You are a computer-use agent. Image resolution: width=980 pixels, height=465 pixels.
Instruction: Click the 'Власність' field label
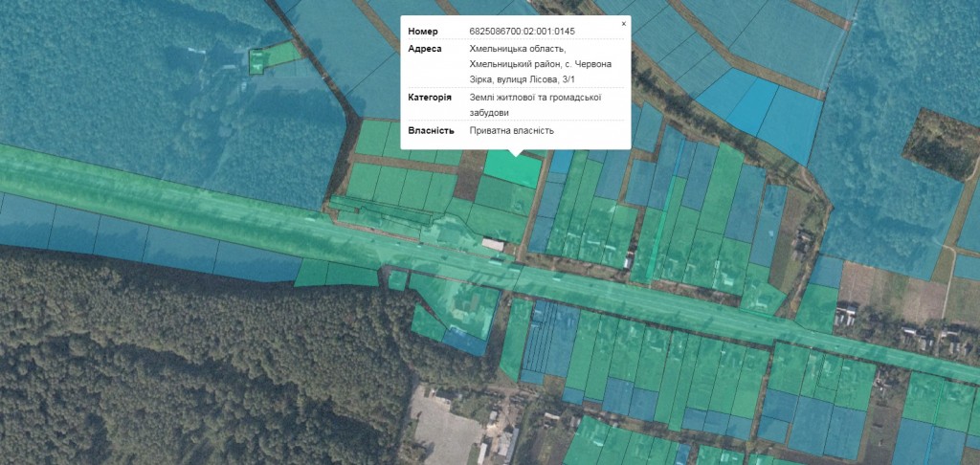[431, 130]
